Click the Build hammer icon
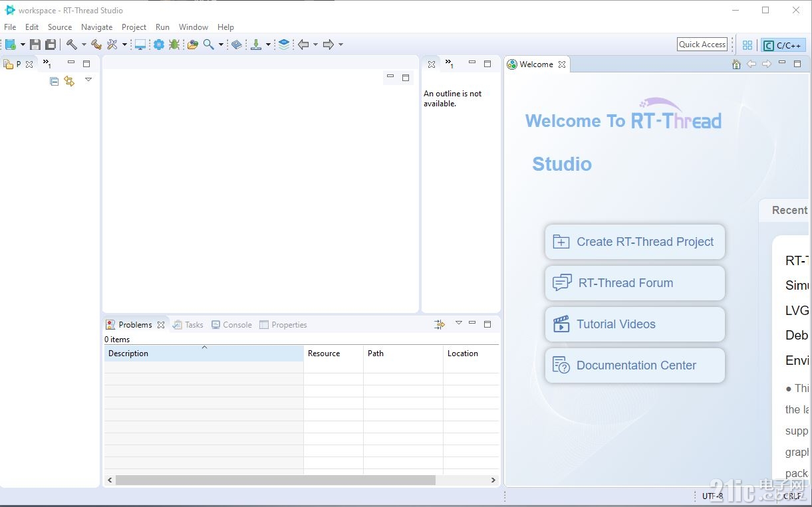812x507 pixels. pos(72,45)
